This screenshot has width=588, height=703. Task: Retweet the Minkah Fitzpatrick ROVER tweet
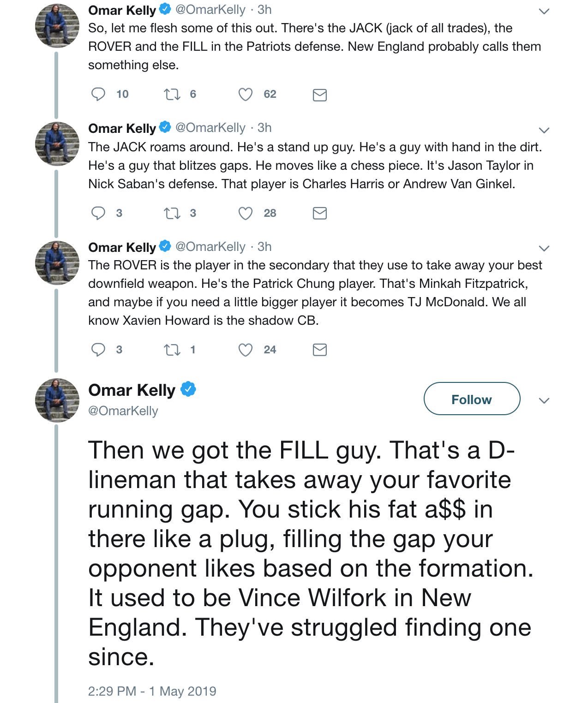172,350
